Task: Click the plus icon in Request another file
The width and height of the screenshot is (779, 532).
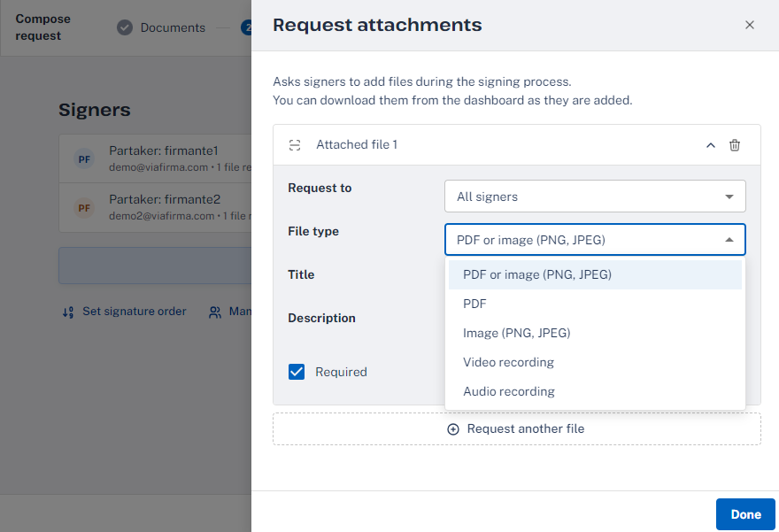Action: point(453,429)
